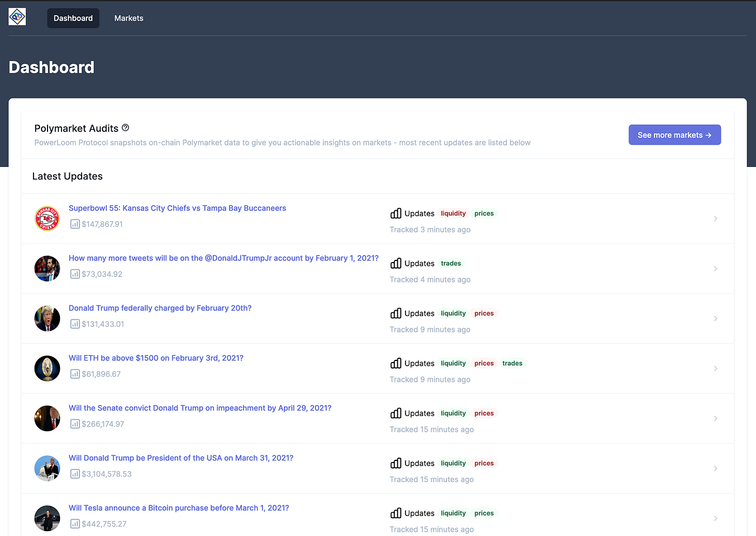
Task: Click the DonaldJTrumpJr tweets market thumbnail
Action: [x=48, y=269]
